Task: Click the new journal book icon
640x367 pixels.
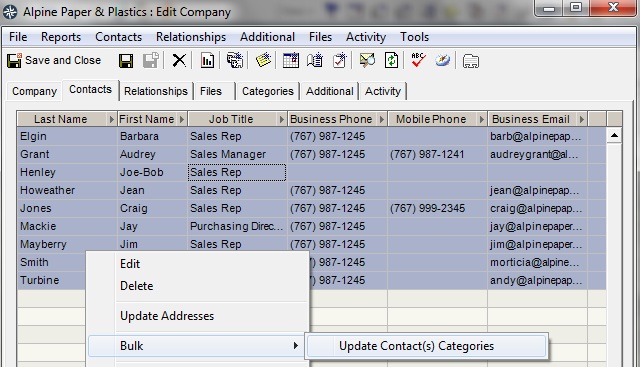Action: [315, 61]
